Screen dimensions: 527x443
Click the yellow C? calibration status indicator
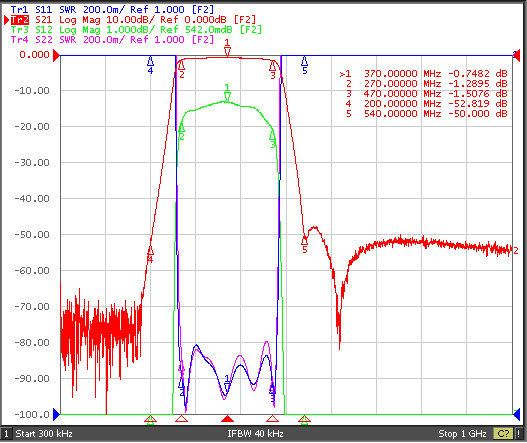point(503,434)
